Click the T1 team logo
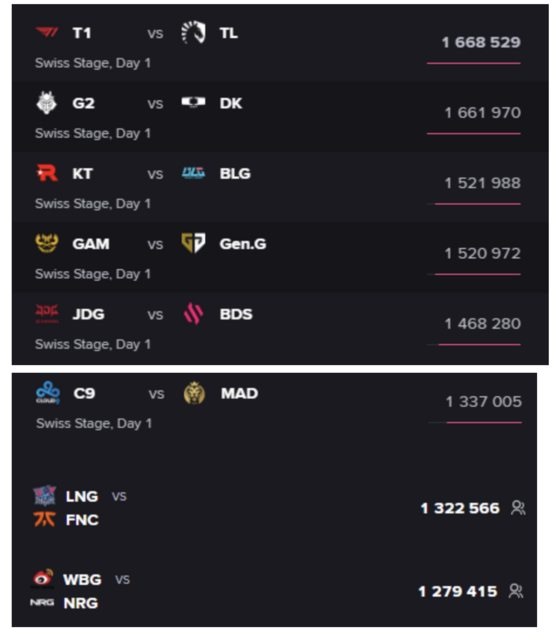 pos(47,32)
